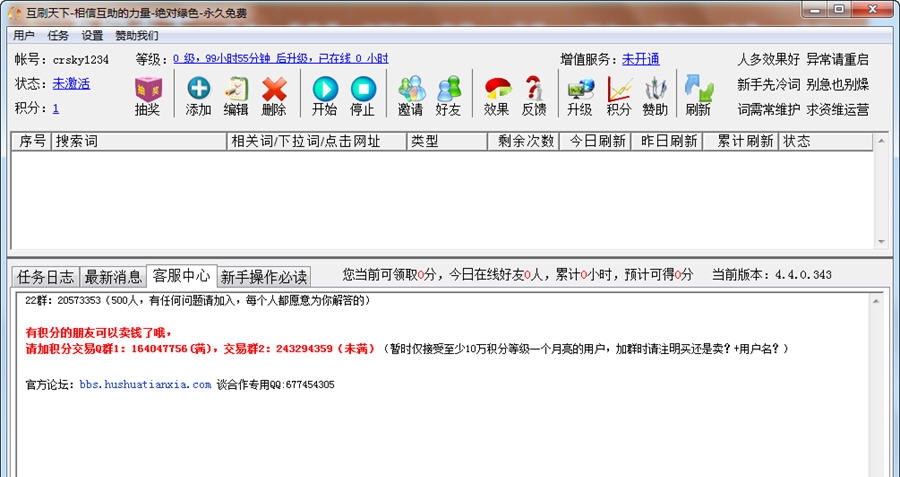This screenshot has width=900, height=477.
Task: View the 效果 chart icon
Action: [x=497, y=89]
